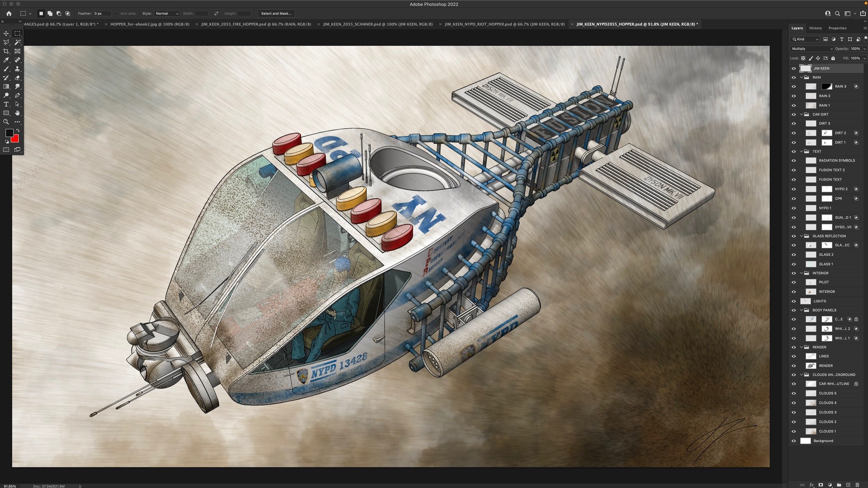Filter layers by pixel layers icon
This screenshot has height=488, width=868.
(825, 39)
